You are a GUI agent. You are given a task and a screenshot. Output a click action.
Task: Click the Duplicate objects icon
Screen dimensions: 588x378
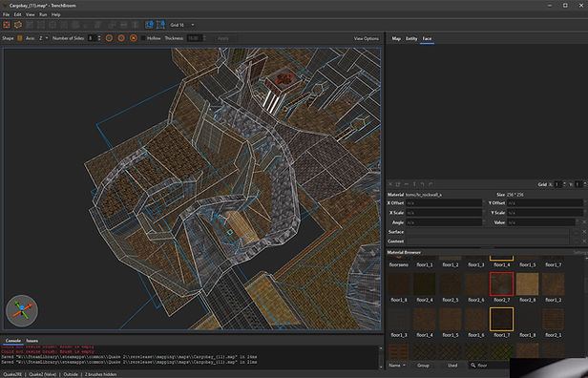pyautogui.click(x=112, y=25)
